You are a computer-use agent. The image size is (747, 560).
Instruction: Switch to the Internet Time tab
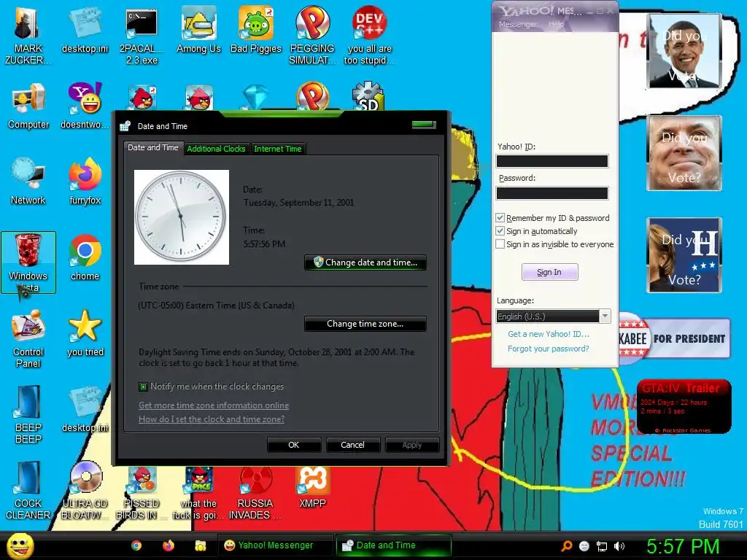pos(278,149)
